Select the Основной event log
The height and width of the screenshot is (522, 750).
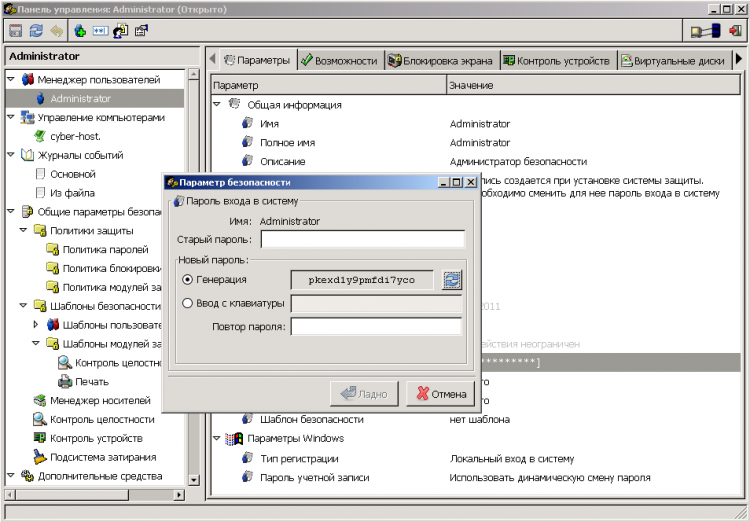point(73,174)
